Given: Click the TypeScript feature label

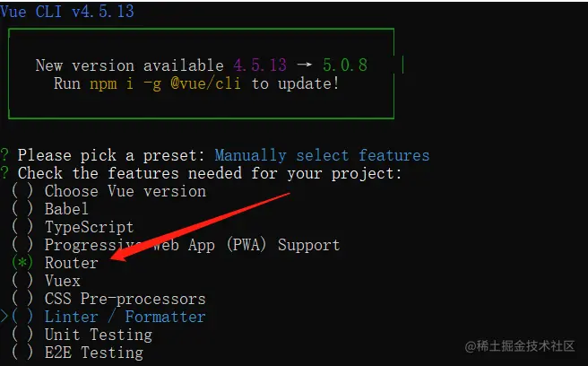Looking at the screenshot, I should (x=89, y=227).
